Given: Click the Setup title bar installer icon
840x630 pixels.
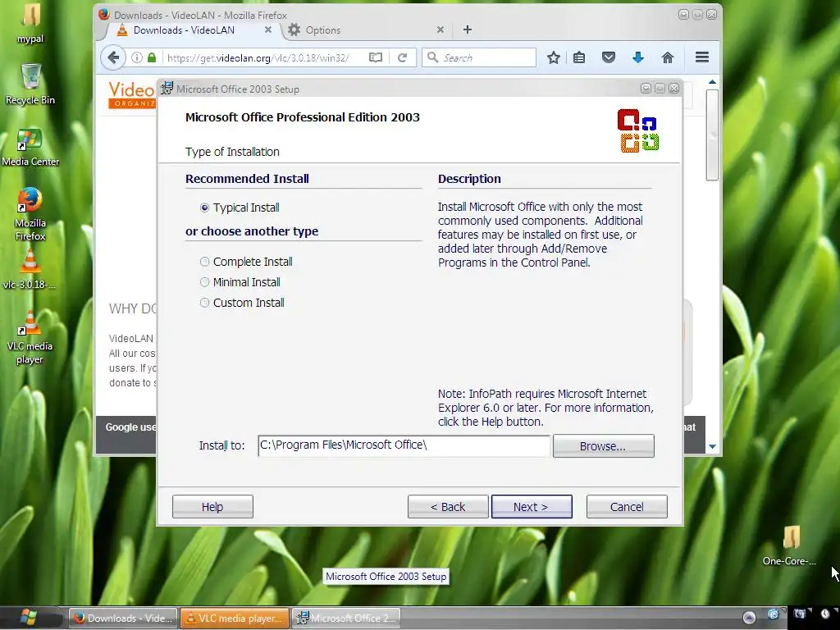Looking at the screenshot, I should pos(167,89).
